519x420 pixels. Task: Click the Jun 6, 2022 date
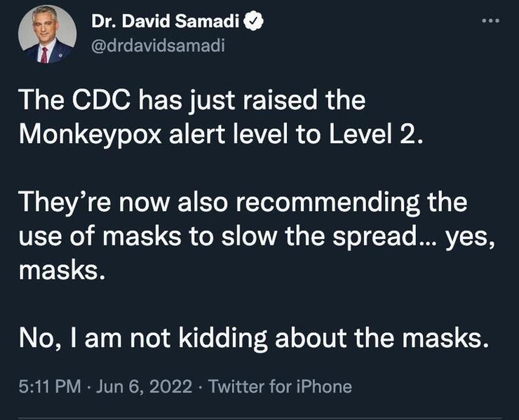point(144,386)
